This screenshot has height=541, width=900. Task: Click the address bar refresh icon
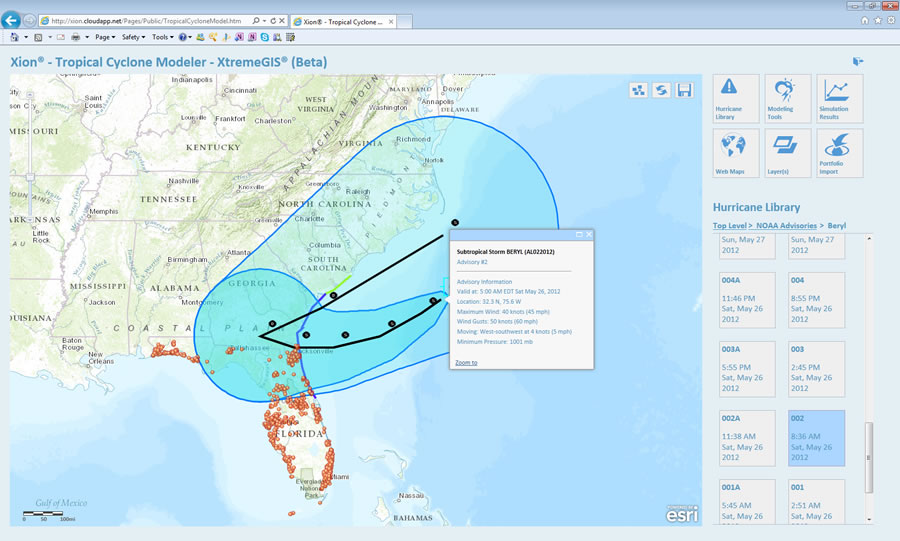coord(273,21)
